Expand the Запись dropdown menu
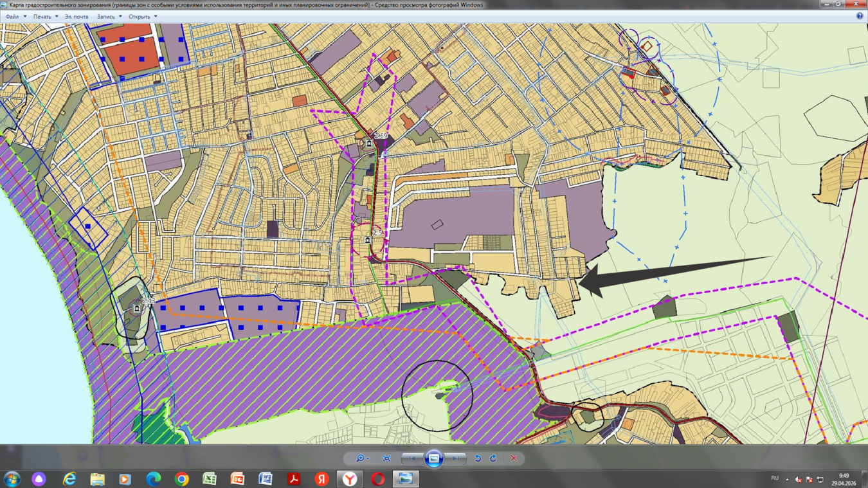 tap(109, 17)
